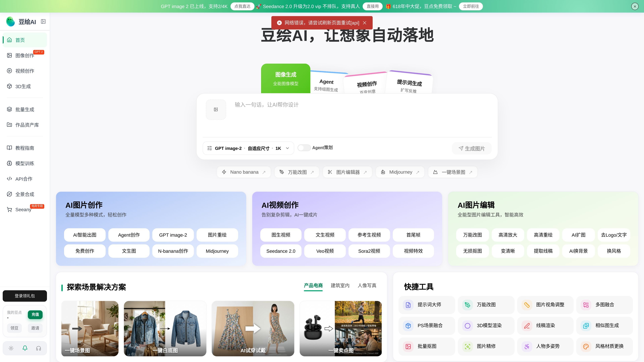The height and width of the screenshot is (362, 644).
Task: Open 模型训练 in the sidebar
Action: 25,163
